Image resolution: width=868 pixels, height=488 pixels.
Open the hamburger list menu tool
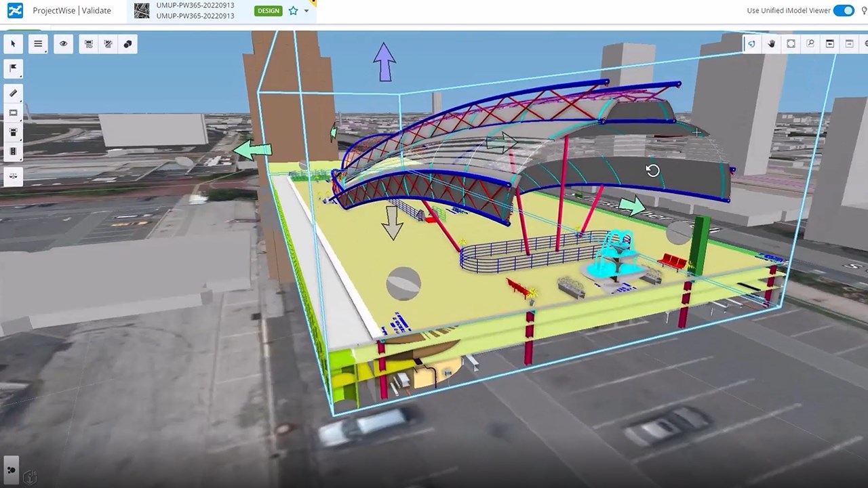tap(38, 44)
